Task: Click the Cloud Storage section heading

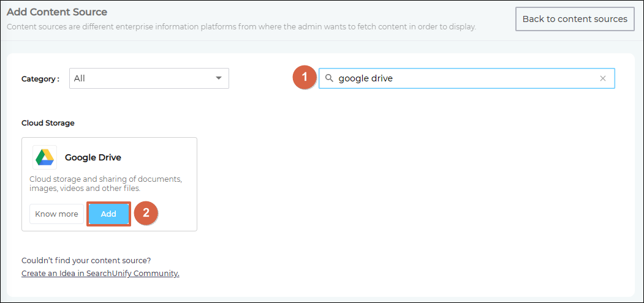Action: pyautogui.click(x=48, y=123)
